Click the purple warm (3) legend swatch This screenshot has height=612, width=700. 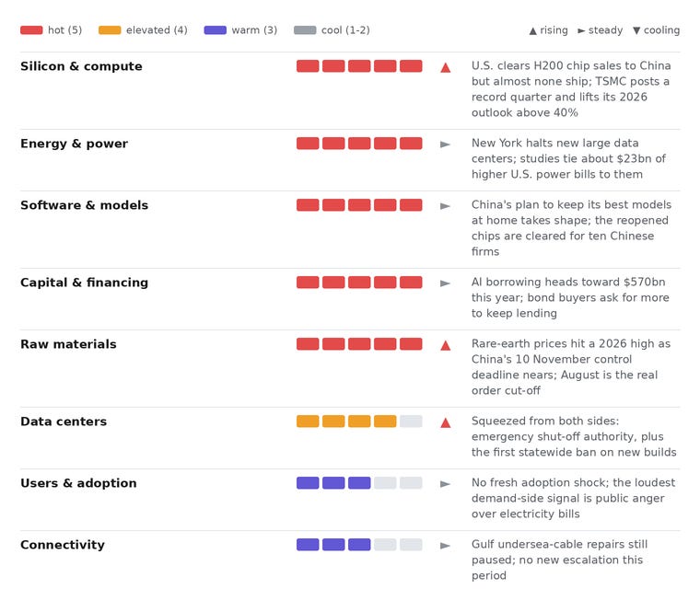(x=216, y=29)
